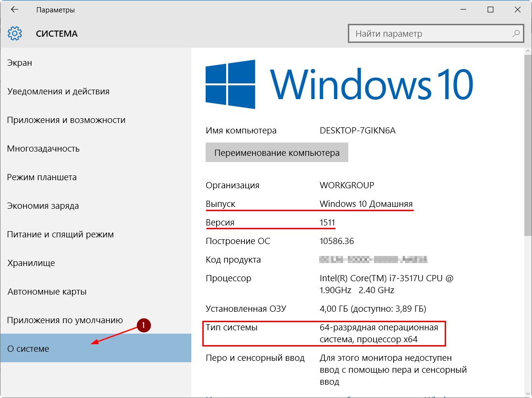Close the Параметры window

[517, 10]
